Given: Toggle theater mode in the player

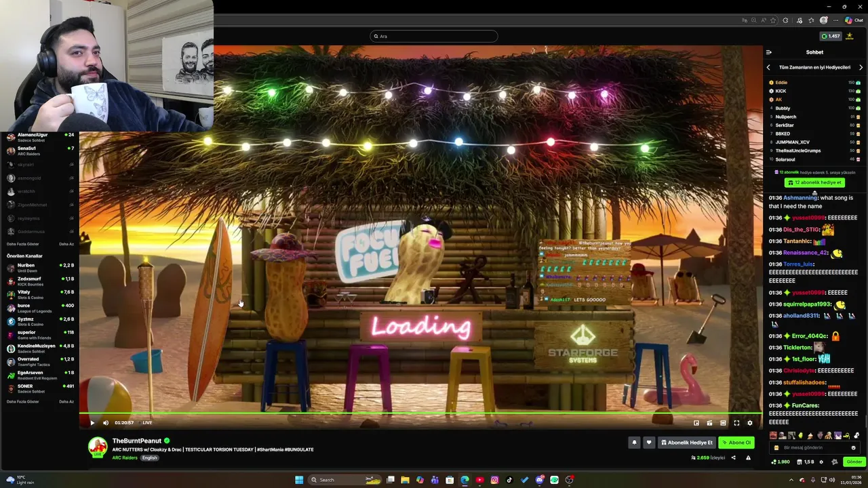Looking at the screenshot, I should pyautogui.click(x=723, y=423).
